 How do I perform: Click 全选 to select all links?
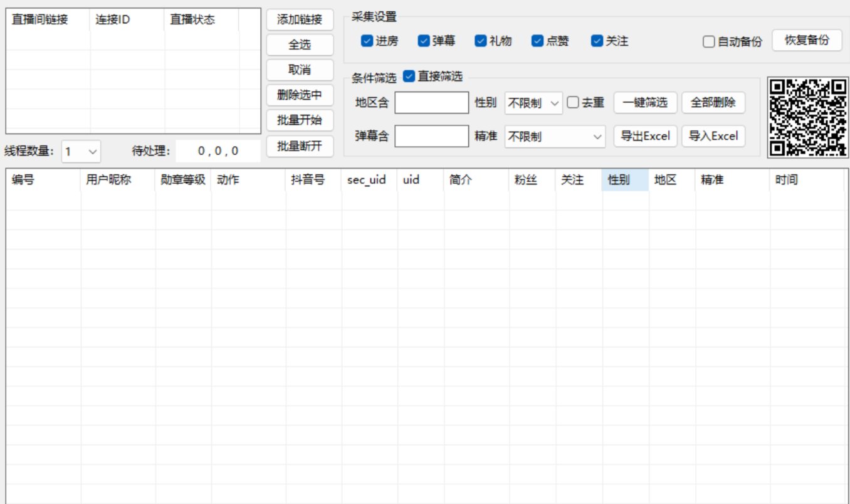300,45
